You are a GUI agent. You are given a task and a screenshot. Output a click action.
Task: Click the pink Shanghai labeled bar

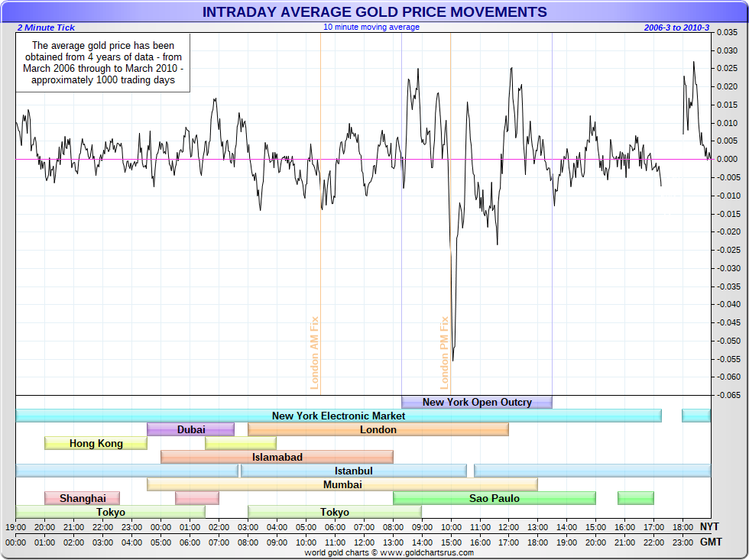83,498
